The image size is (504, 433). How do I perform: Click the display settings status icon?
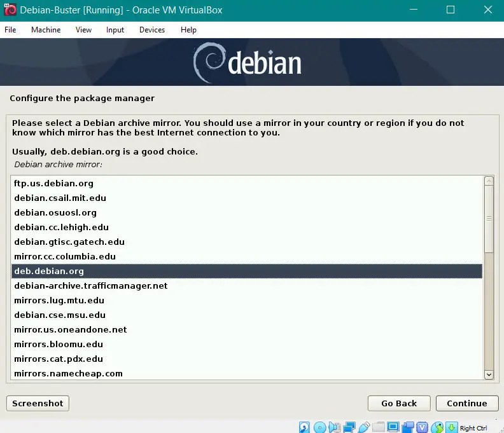(393, 427)
